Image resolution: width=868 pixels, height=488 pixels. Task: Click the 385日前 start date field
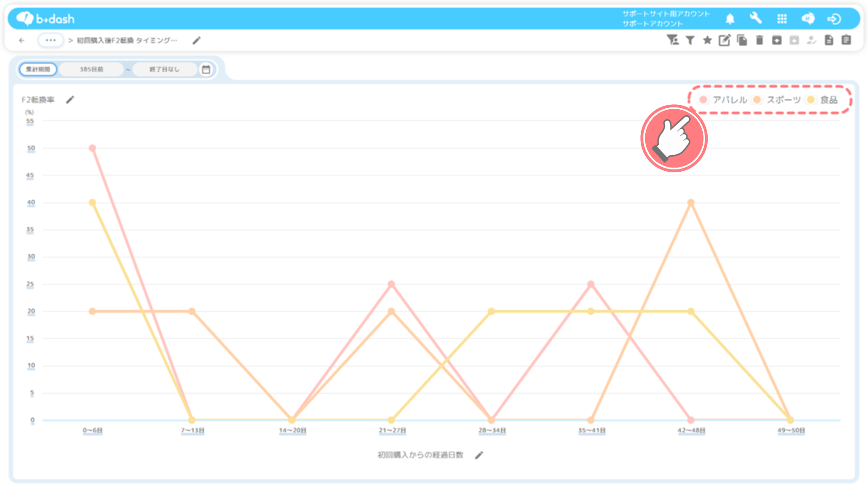point(91,69)
